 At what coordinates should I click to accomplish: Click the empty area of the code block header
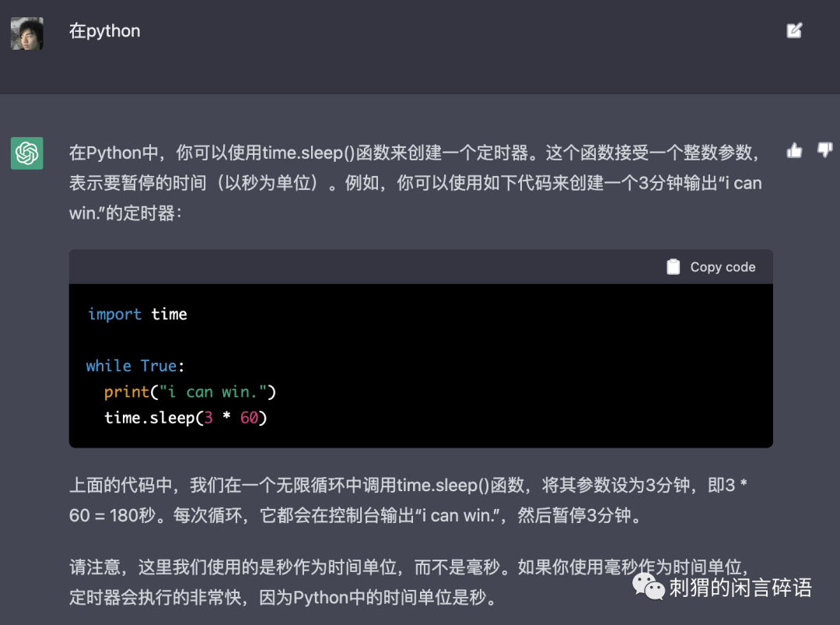pyautogui.click(x=350, y=267)
